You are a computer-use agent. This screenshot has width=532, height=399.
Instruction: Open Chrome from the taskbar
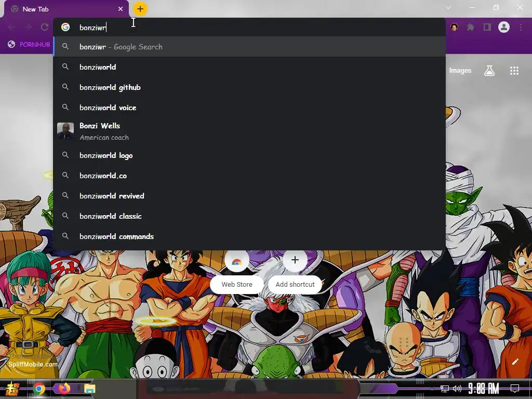pyautogui.click(x=39, y=389)
